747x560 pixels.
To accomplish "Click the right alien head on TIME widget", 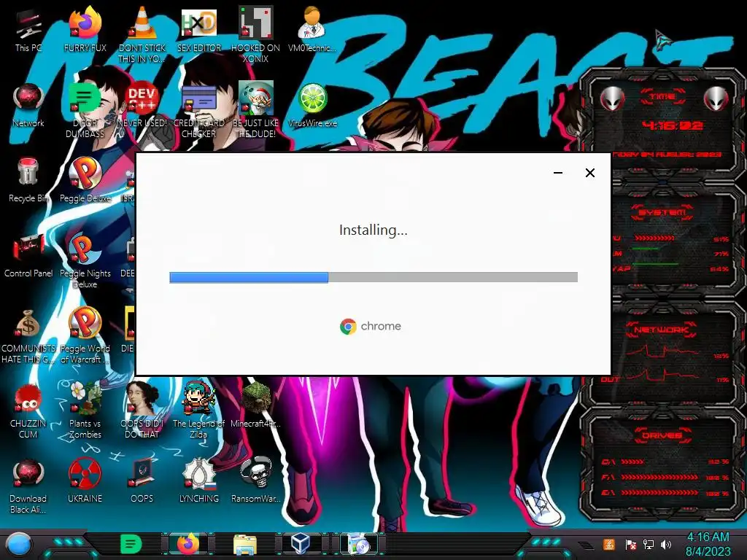I will [716, 98].
